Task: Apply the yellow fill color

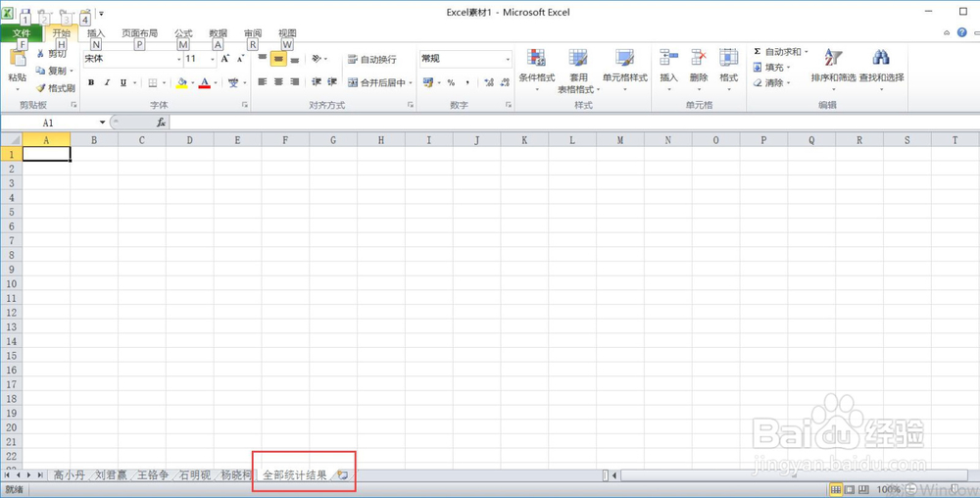Action: (182, 82)
